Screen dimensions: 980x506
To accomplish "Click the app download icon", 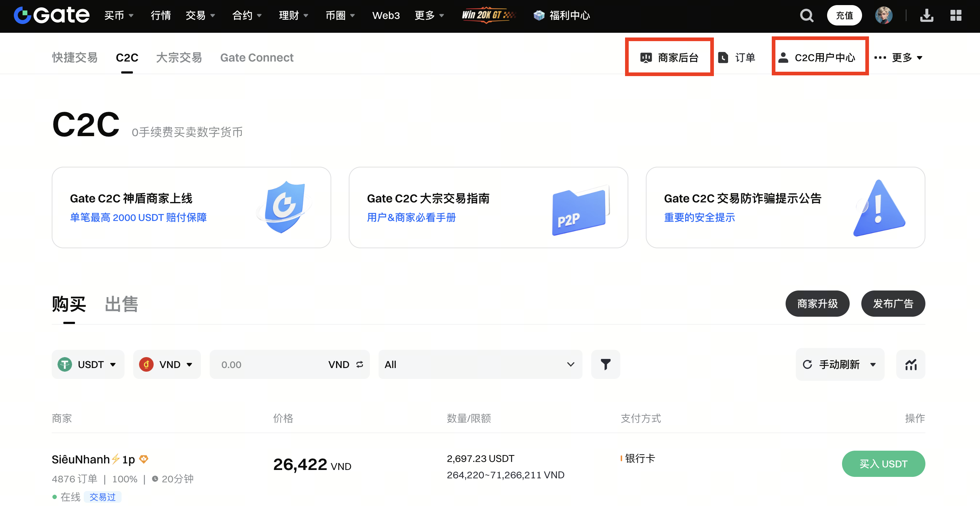I will (926, 16).
